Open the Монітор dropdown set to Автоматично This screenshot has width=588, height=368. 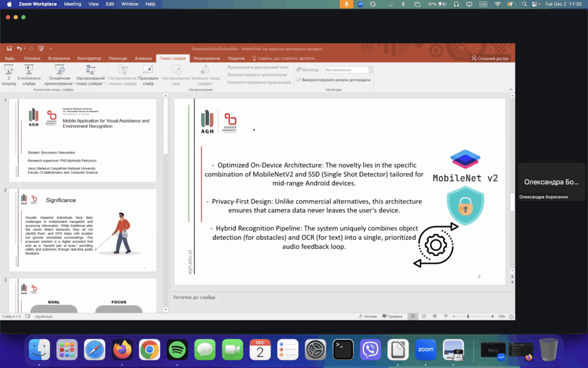click(349, 70)
